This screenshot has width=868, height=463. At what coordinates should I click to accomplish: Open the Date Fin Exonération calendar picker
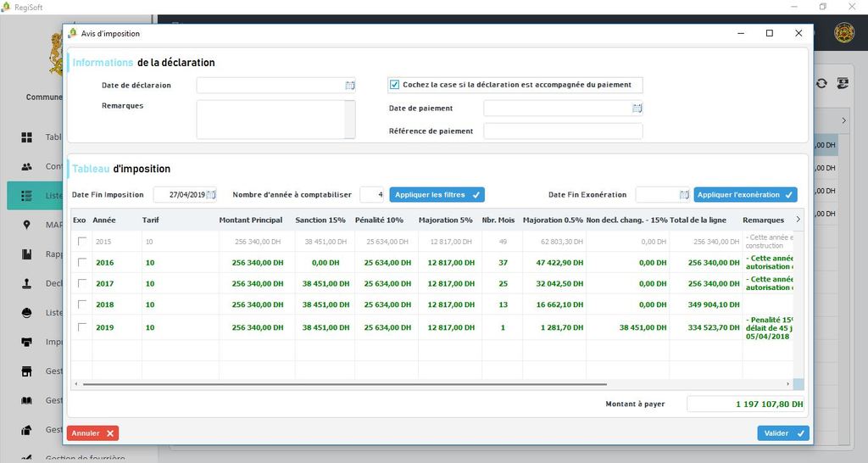click(683, 195)
